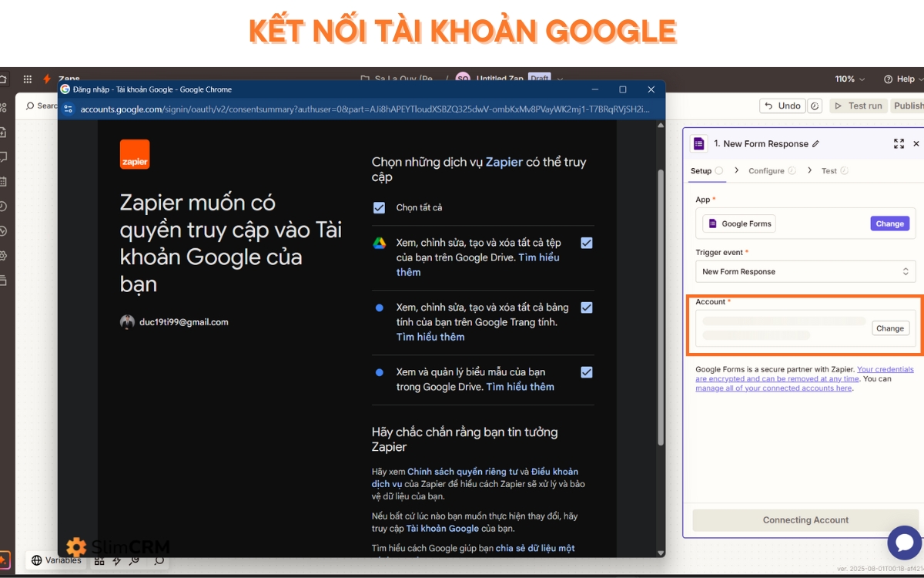Click the Google Forms app chip
Screen dimensions: 924x578
739,223
